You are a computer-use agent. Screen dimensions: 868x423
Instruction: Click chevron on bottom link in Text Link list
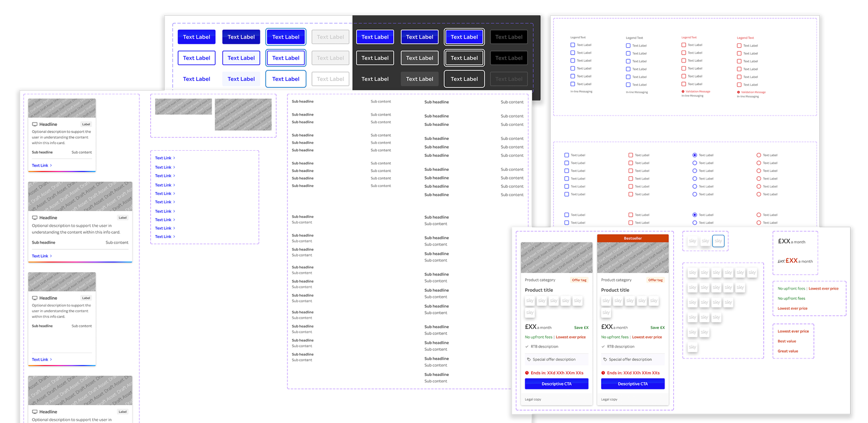coord(174,237)
